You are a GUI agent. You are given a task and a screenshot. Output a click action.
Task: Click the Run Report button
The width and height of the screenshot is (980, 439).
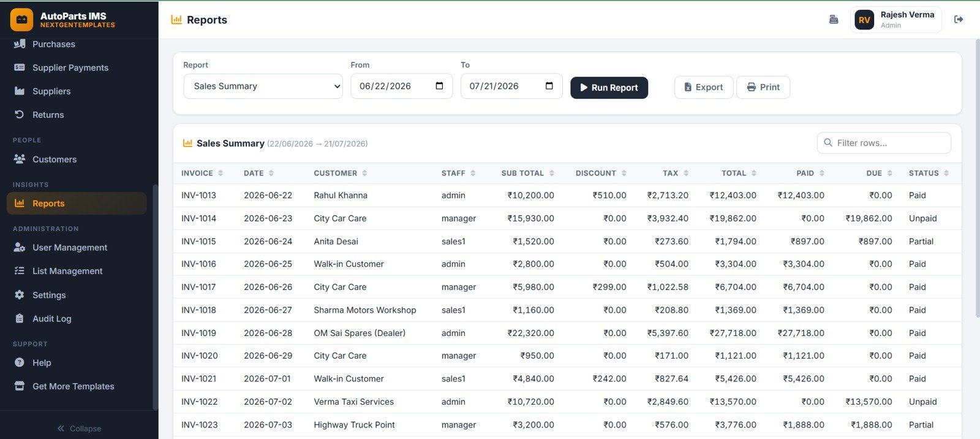coord(609,88)
